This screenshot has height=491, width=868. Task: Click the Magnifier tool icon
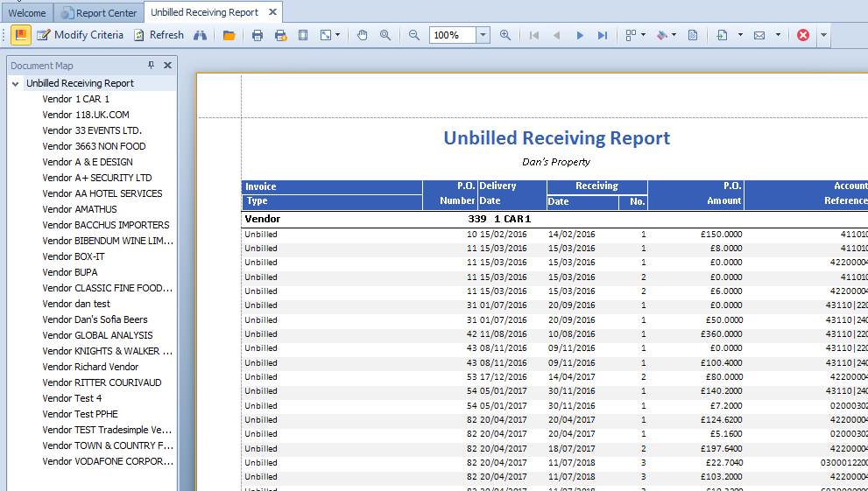coord(385,35)
